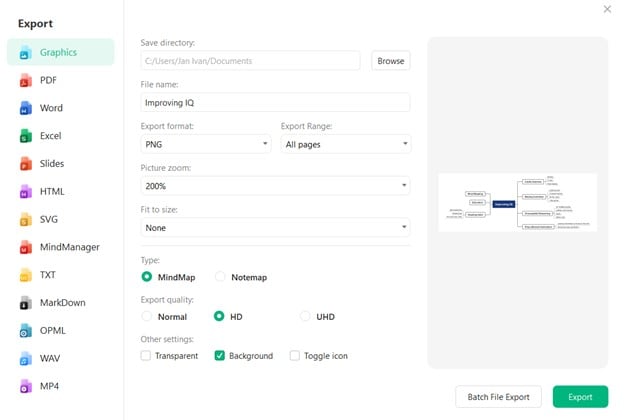Viewport: 624px width, 420px height.
Task: Select the Notemap type radio button
Action: 220,277
